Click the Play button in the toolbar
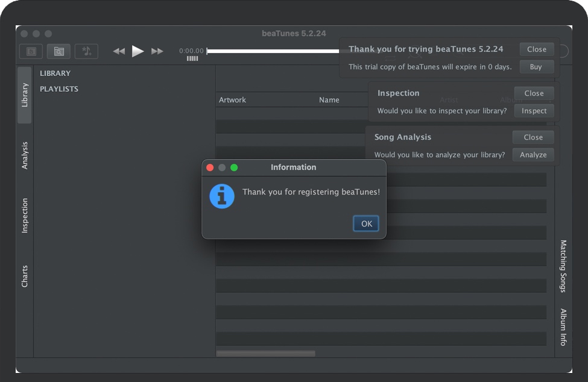The width and height of the screenshot is (588, 382). point(138,51)
